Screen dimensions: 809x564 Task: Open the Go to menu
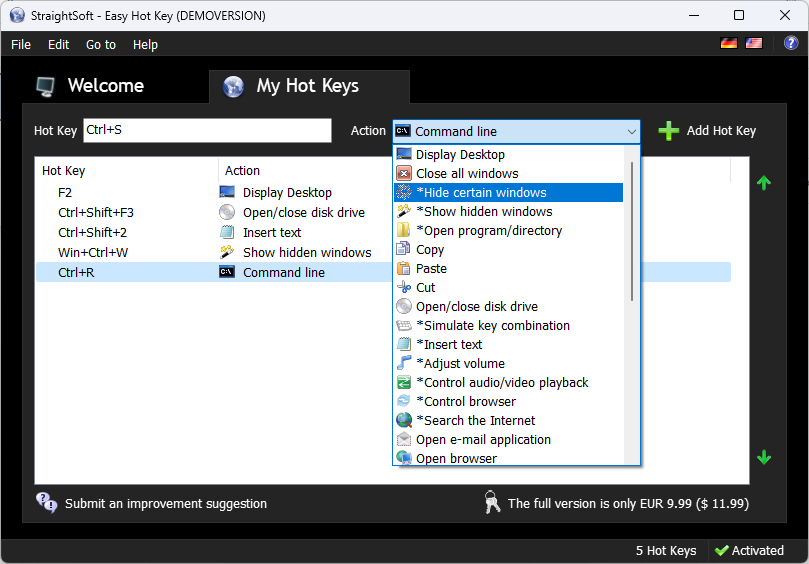click(x=101, y=44)
